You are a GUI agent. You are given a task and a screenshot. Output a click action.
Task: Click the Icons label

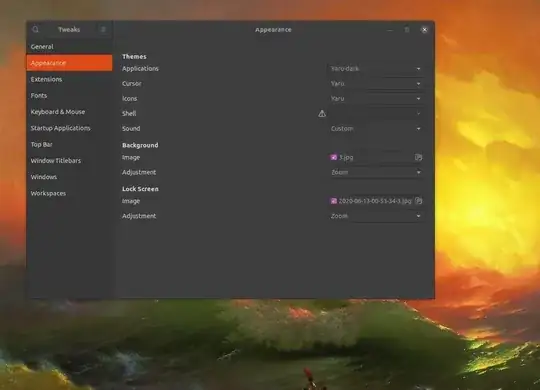pyautogui.click(x=129, y=99)
